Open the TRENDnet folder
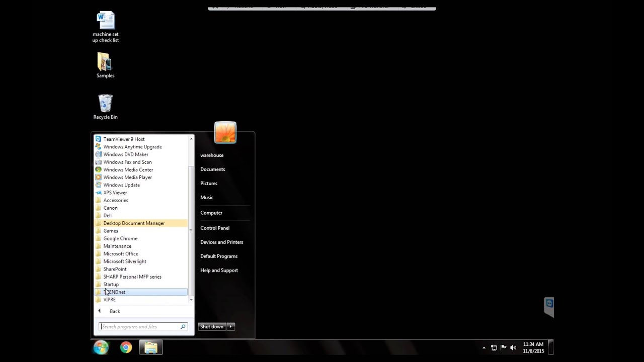The image size is (644, 362). [141, 292]
